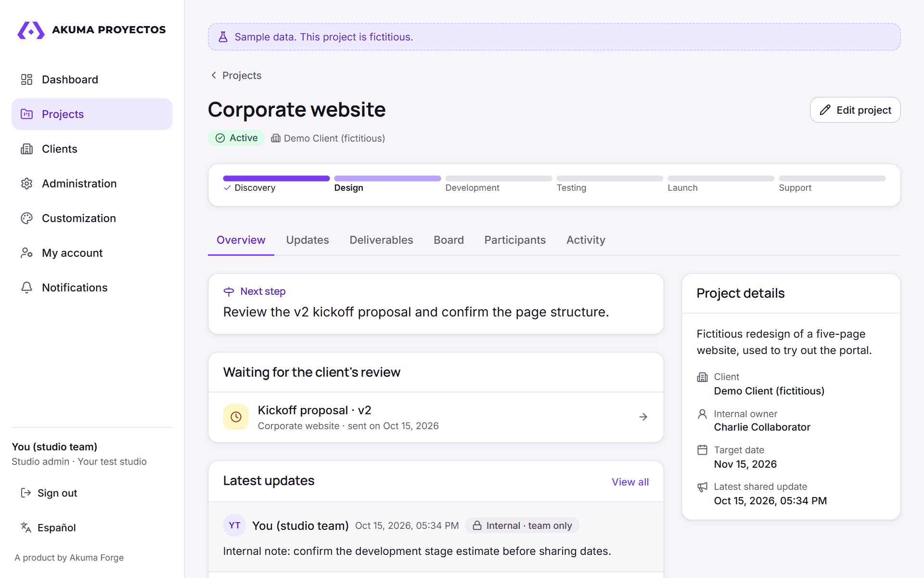Click the calendar icon beside Target date

[702, 450]
